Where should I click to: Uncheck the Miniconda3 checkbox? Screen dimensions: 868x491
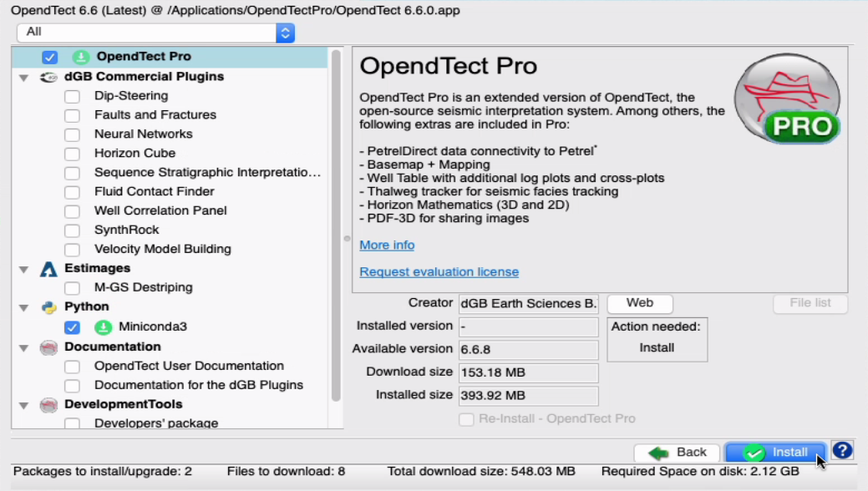pos(73,327)
